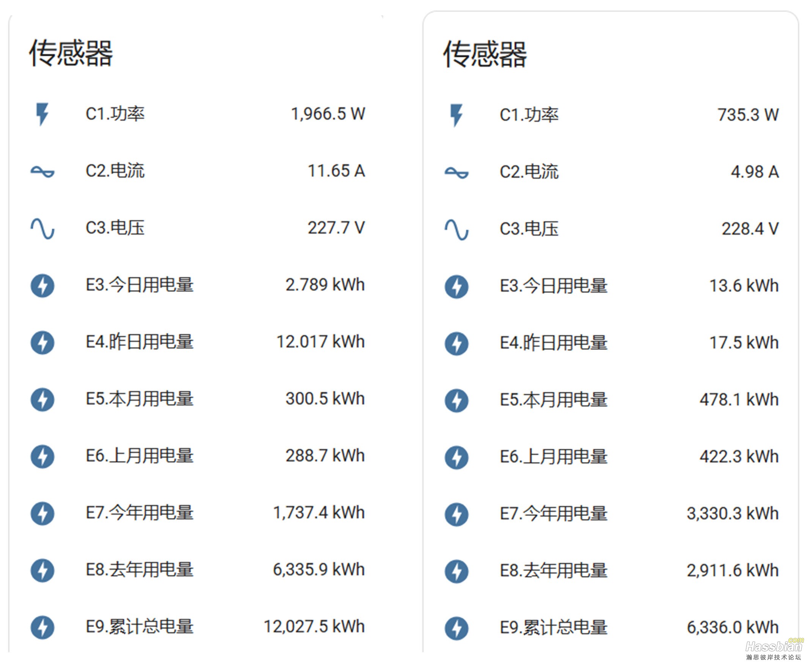Select the 3,330.3 kWh this year value
The height and width of the screenshot is (664, 812).
coord(733,514)
